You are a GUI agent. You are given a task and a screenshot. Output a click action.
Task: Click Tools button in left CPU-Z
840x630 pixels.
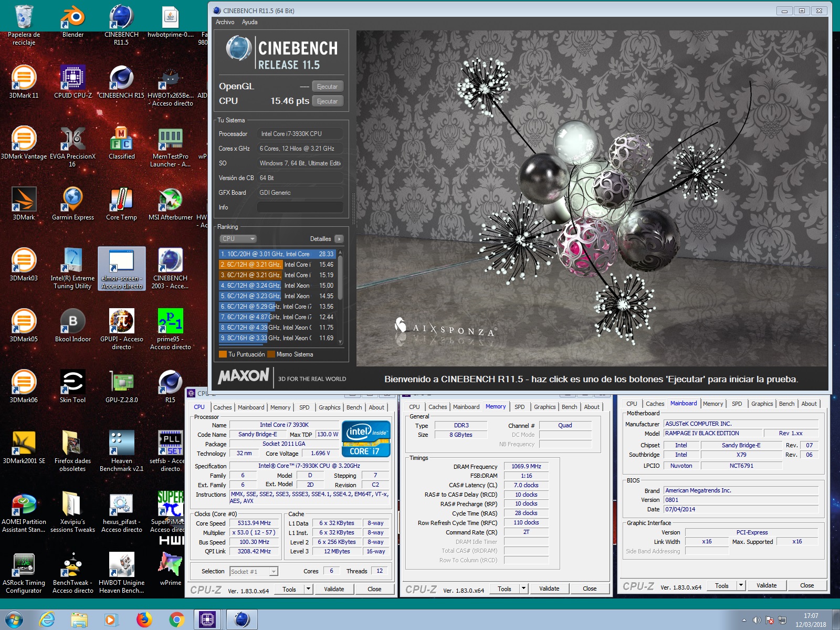click(x=289, y=589)
